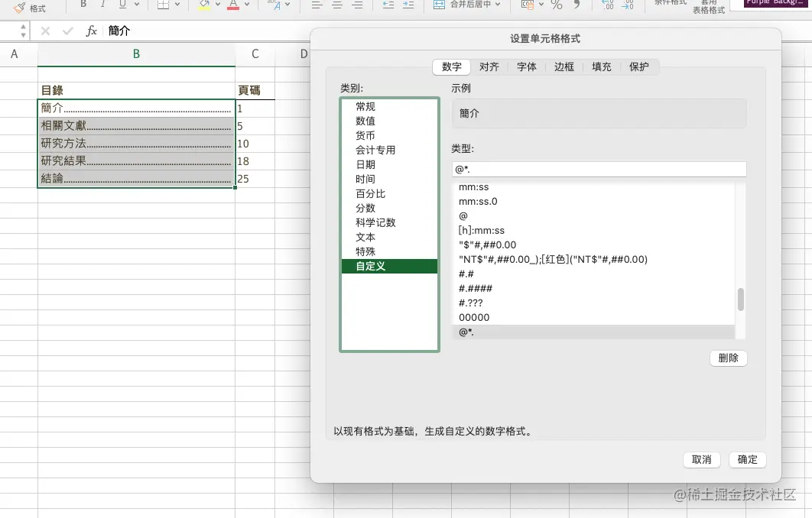Click the phonetic guide abc icon
The image size is (812, 518).
tap(274, 5)
